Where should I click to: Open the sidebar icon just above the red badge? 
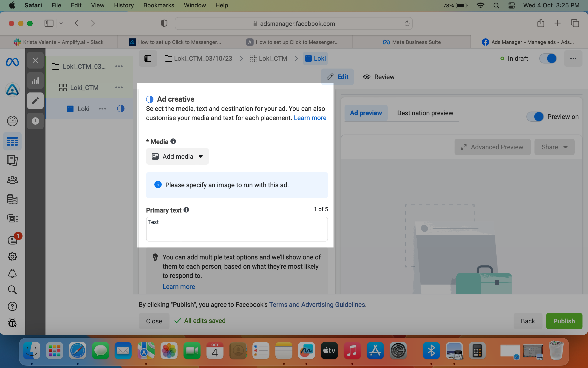12,218
